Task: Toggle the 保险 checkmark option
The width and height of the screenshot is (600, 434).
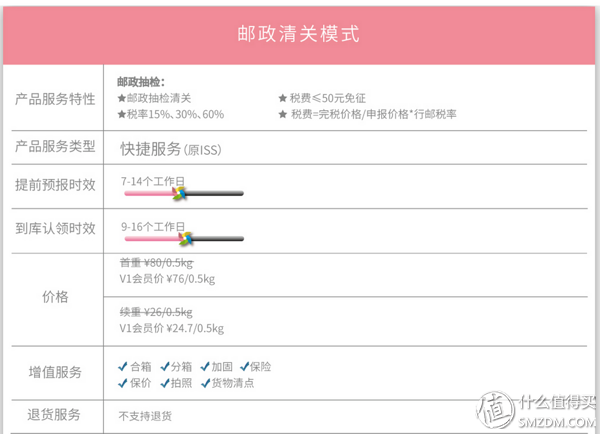Action: (x=255, y=367)
